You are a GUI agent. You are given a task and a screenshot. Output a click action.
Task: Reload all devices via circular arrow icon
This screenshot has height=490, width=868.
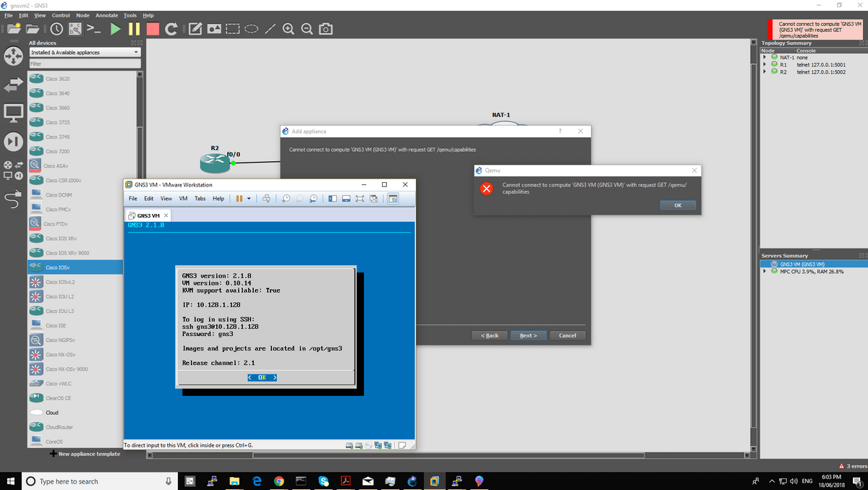click(x=171, y=28)
